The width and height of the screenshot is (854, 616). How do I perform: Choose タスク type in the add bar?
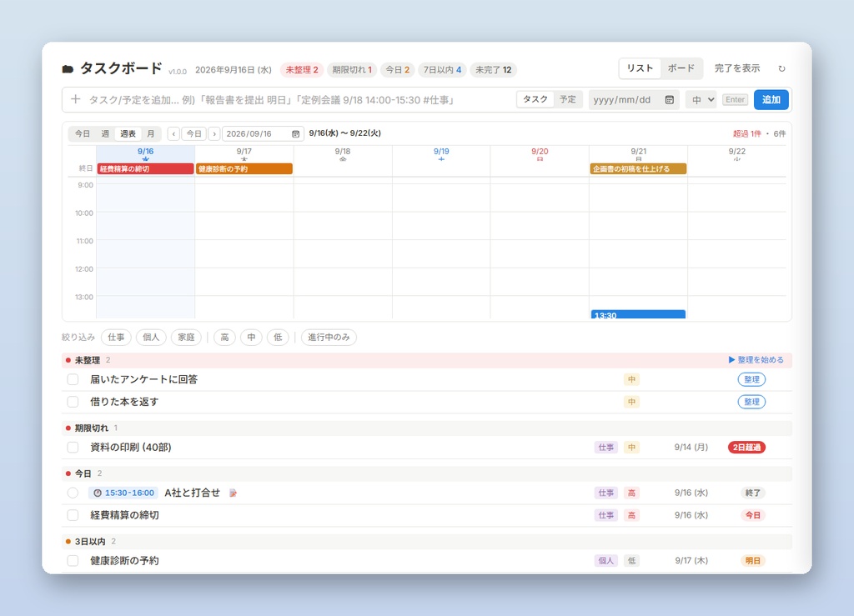pyautogui.click(x=535, y=99)
